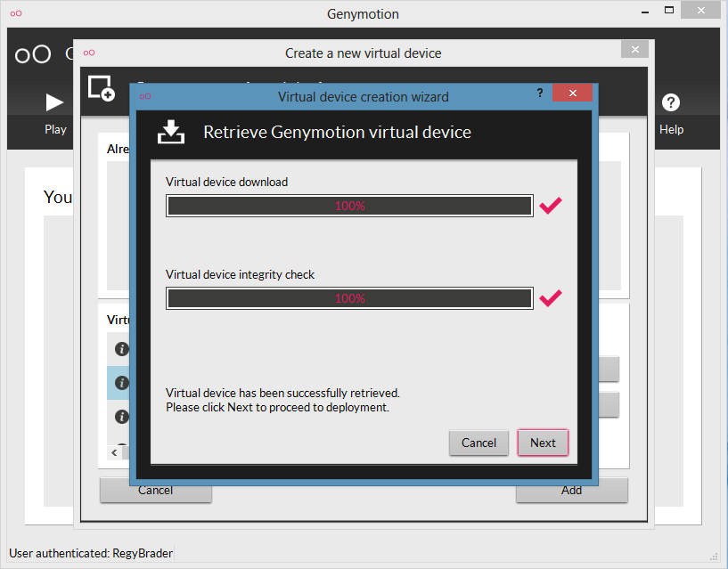
Task: Click 'User authenticated: RegyBrader' status text
Action: click(91, 553)
